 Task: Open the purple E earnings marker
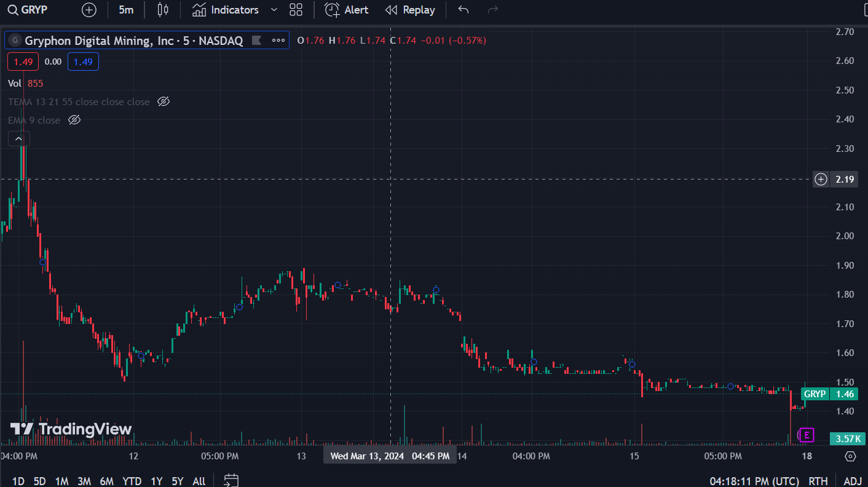[807, 435]
